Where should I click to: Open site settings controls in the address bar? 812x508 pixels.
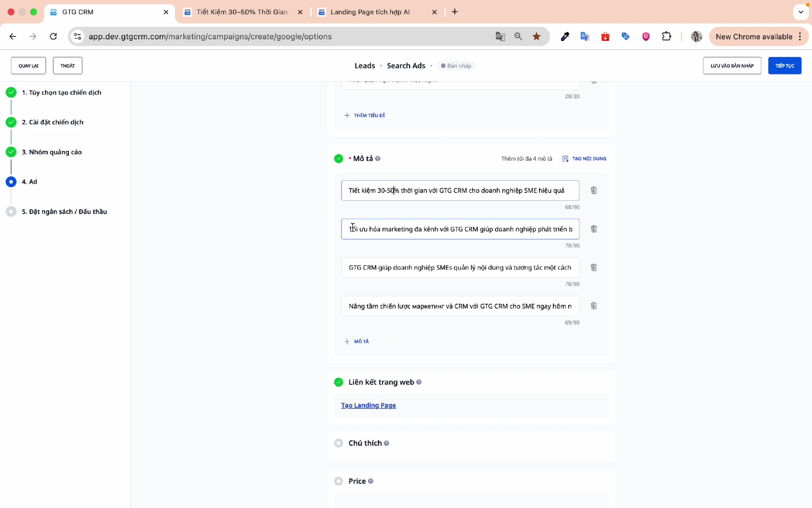click(x=78, y=36)
